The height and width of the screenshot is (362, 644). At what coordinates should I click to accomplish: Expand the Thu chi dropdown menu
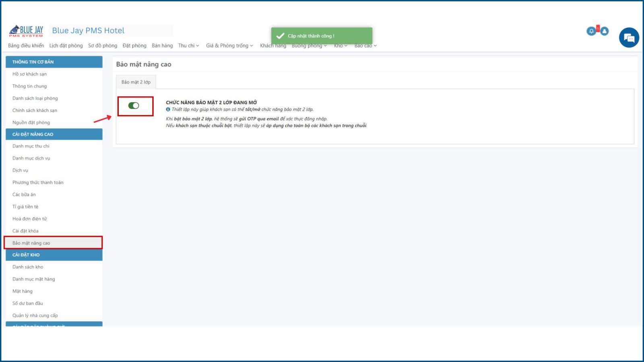point(189,46)
